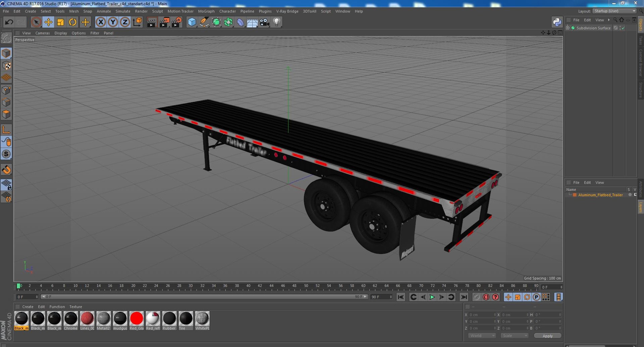
Task: Open the MoGraph menu
Action: (x=206, y=11)
